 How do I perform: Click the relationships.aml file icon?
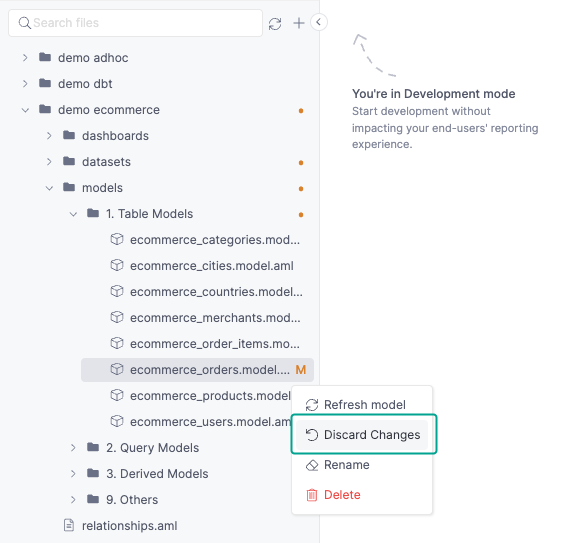[x=69, y=525]
